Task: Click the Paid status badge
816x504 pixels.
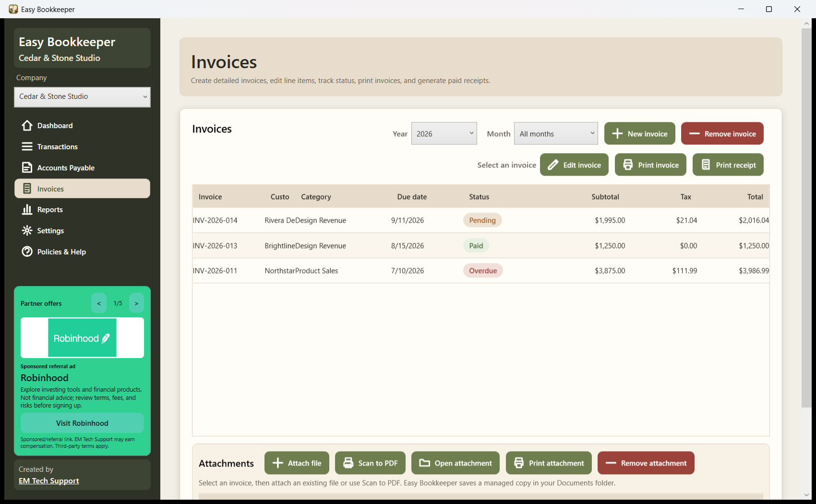Action: click(x=476, y=246)
